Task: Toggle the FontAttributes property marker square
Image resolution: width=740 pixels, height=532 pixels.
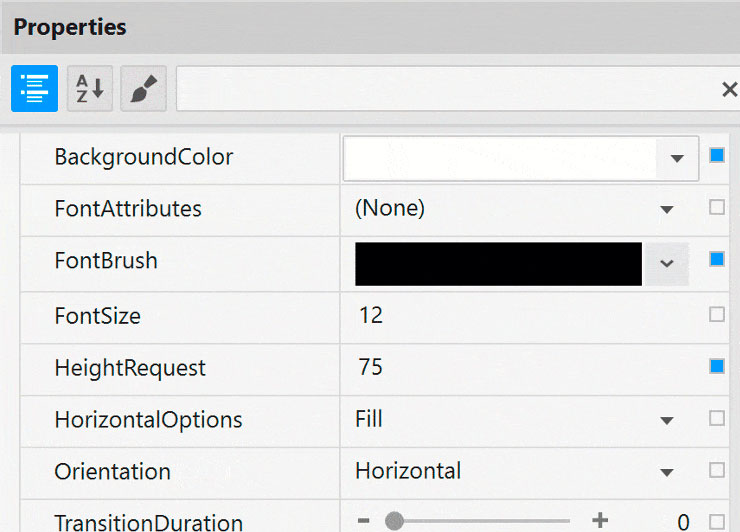Action: (x=716, y=208)
